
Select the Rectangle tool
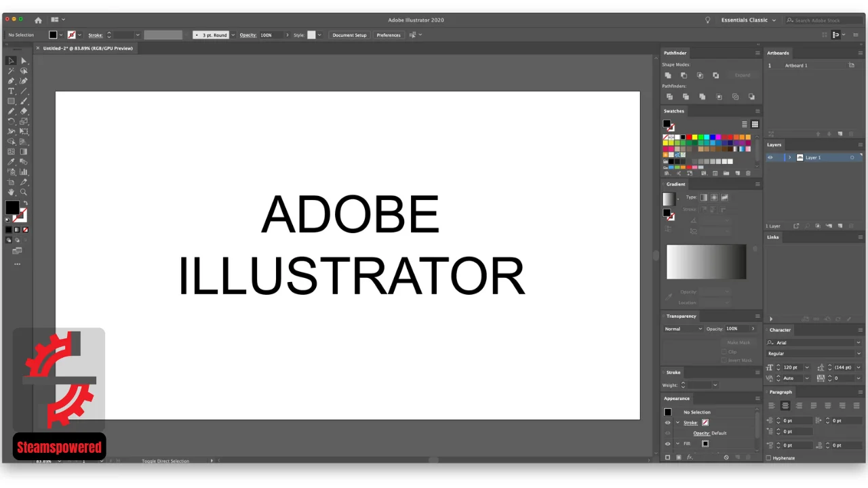pos(11,101)
